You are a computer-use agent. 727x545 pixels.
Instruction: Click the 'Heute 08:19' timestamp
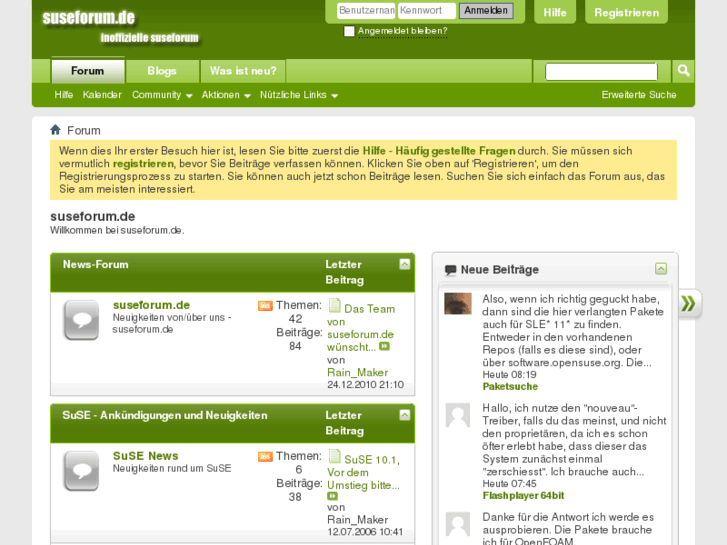tap(509, 374)
